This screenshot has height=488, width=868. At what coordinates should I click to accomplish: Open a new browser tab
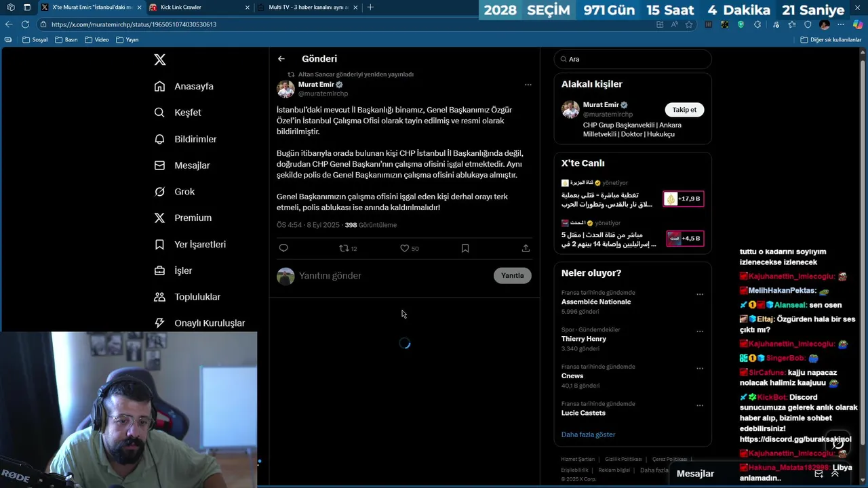pyautogui.click(x=370, y=7)
